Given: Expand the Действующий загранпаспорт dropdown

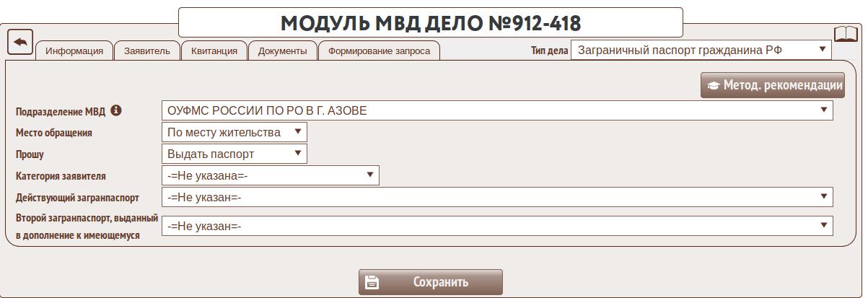Looking at the screenshot, I should 497,197.
